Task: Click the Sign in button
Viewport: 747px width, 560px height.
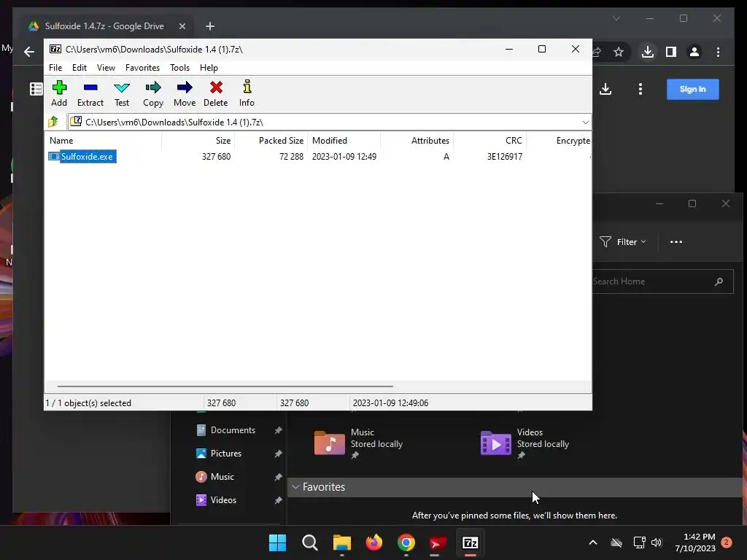Action: pyautogui.click(x=692, y=89)
